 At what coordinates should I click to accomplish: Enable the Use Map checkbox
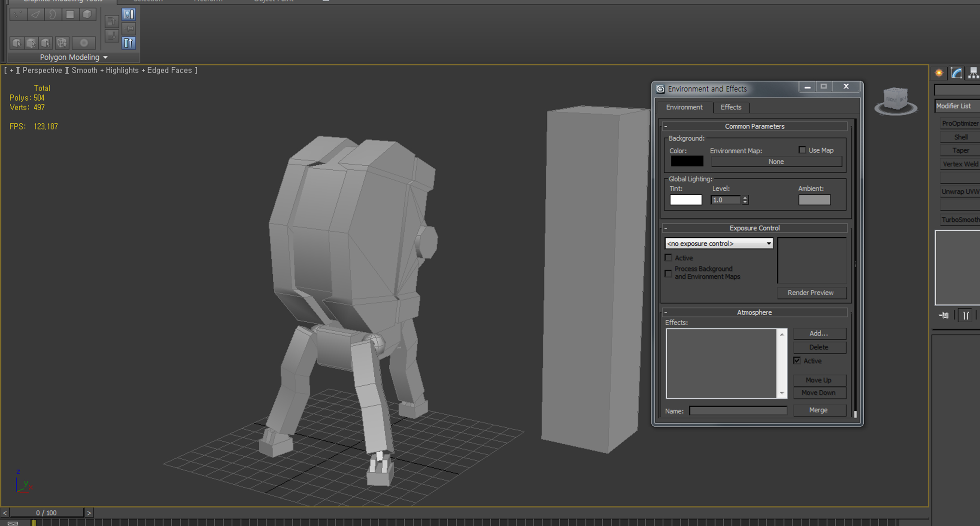tap(802, 150)
